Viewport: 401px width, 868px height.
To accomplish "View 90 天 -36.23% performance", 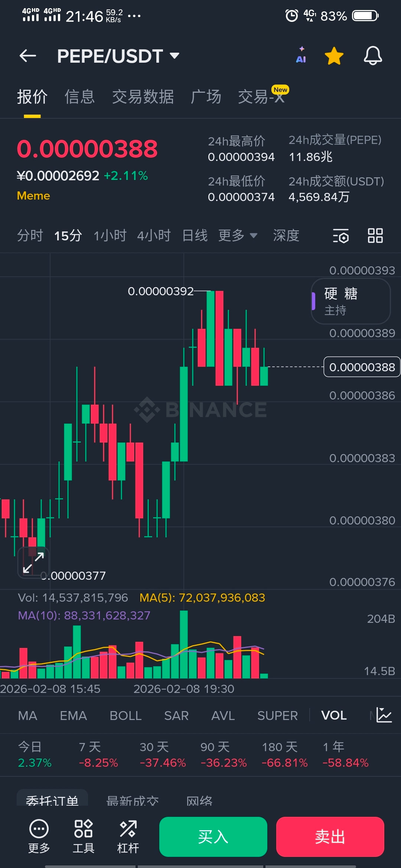I will (224, 754).
